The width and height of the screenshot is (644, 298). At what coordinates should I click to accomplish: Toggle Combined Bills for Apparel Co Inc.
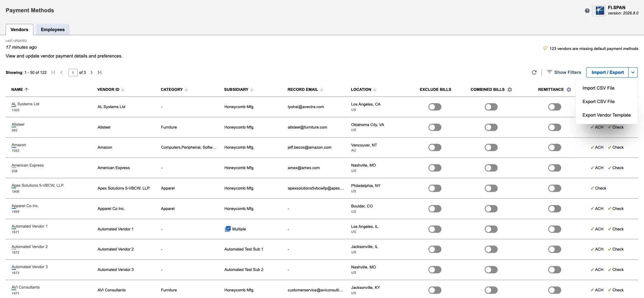491,209
